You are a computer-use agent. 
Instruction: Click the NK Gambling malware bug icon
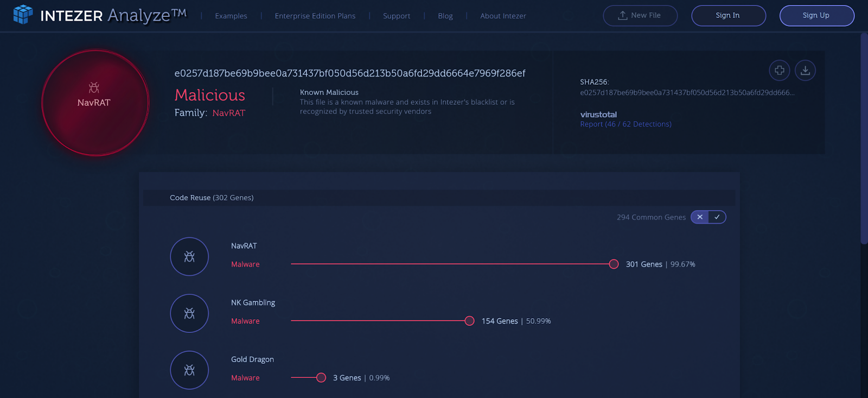coord(189,313)
